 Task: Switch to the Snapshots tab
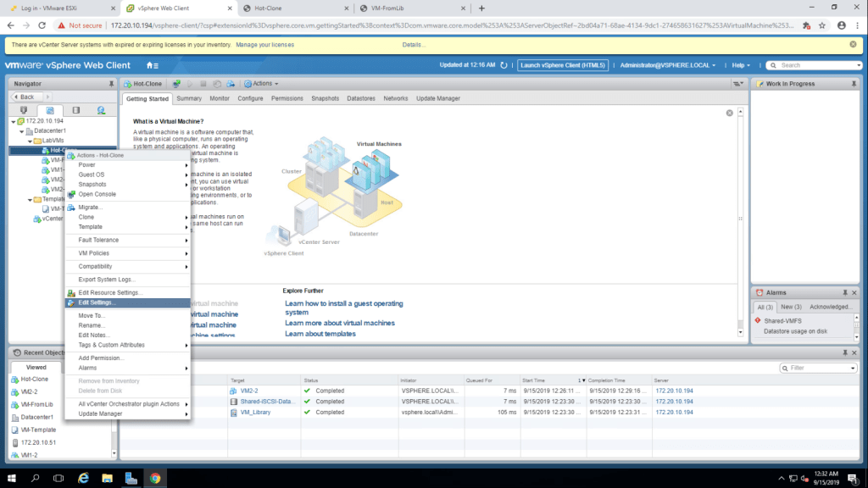(x=325, y=98)
